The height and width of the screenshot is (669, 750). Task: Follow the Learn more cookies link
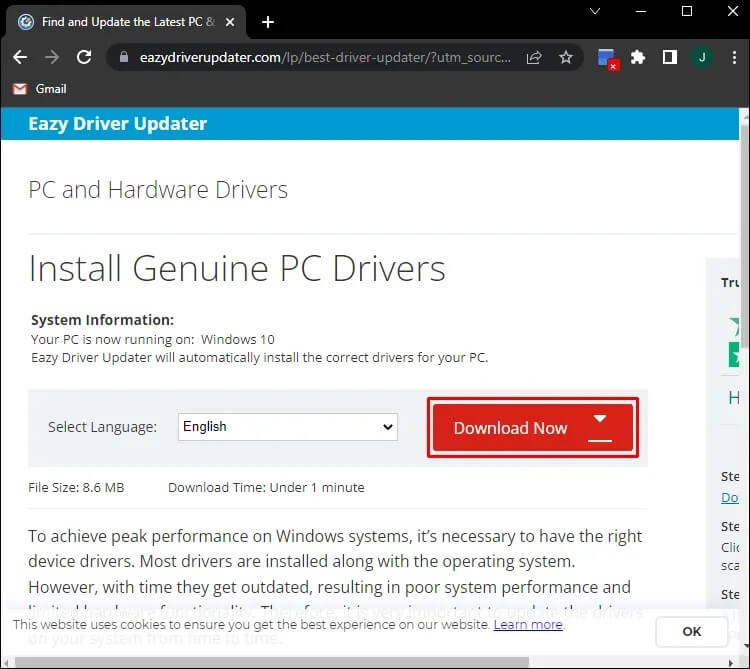pos(528,625)
